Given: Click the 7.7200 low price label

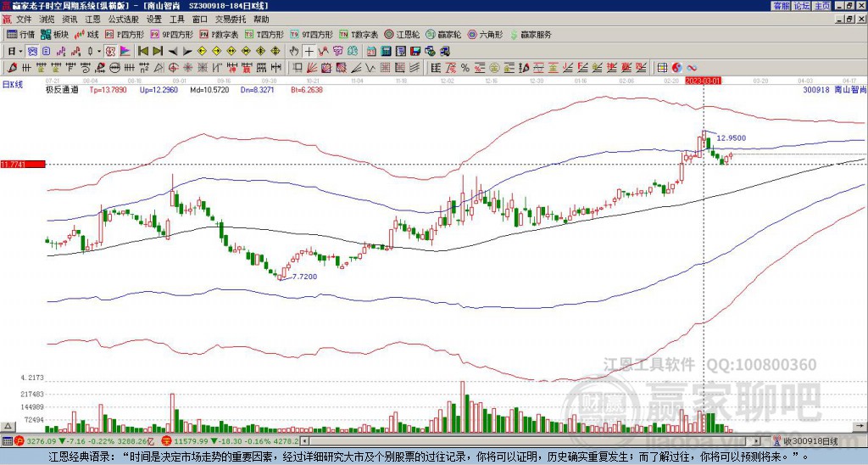Looking at the screenshot, I should click(x=304, y=276).
